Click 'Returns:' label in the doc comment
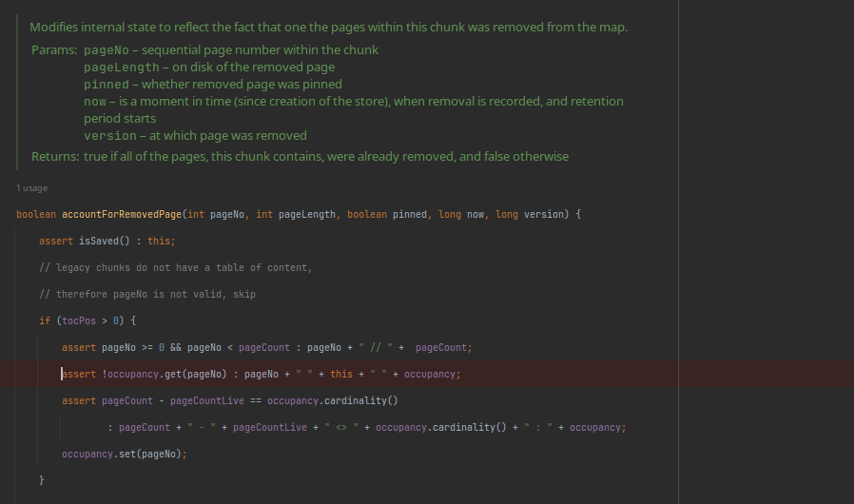The width and height of the screenshot is (854, 504). tap(55, 156)
